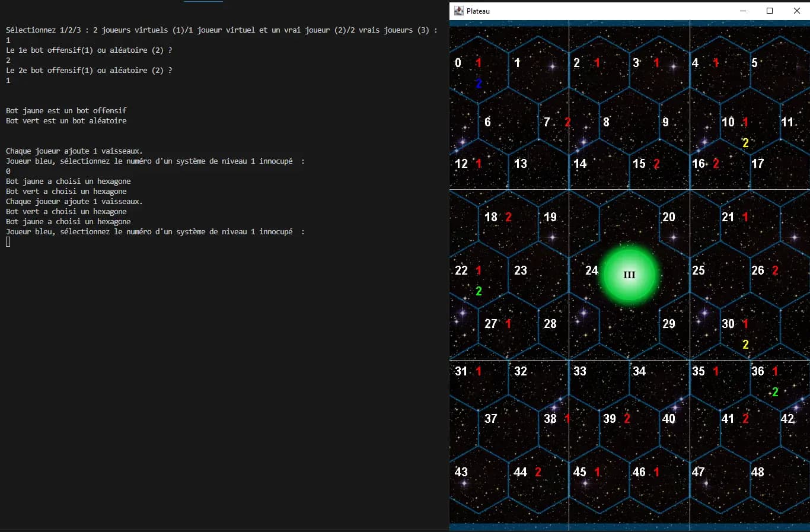Click hexagon labeled 48

coord(758,472)
